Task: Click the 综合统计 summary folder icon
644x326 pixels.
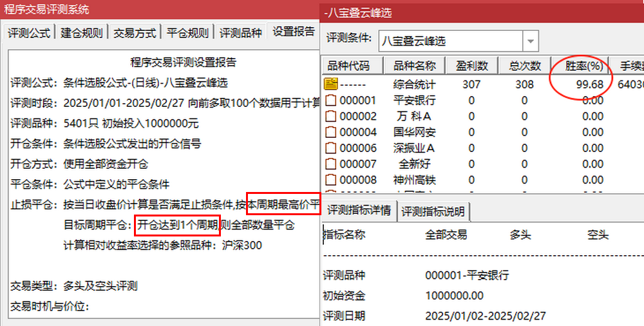Action: (x=330, y=84)
